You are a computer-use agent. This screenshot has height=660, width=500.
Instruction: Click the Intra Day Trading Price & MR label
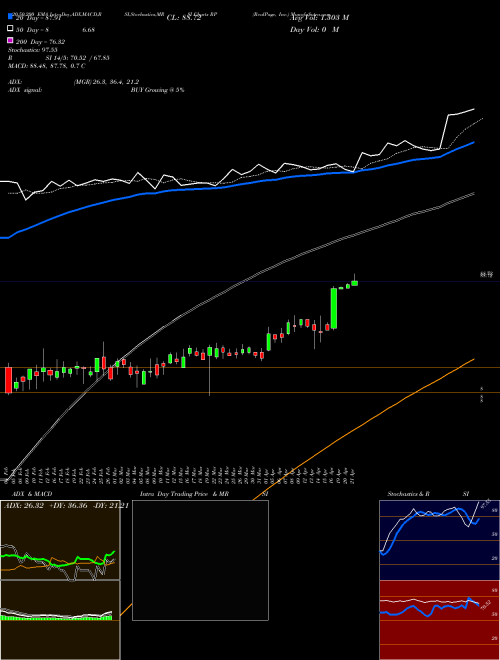point(184,494)
